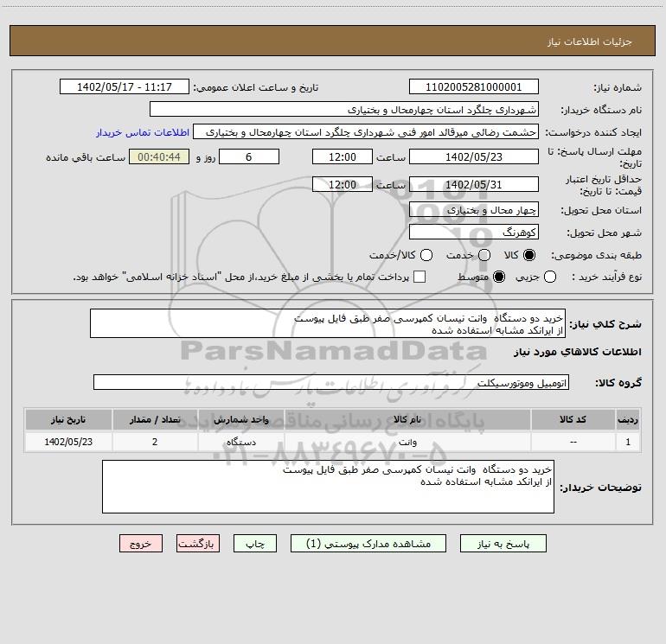The width and height of the screenshot is (666, 644).
Task: Click the delivery province field چهار محال و بختیاری
Action: 474,209
